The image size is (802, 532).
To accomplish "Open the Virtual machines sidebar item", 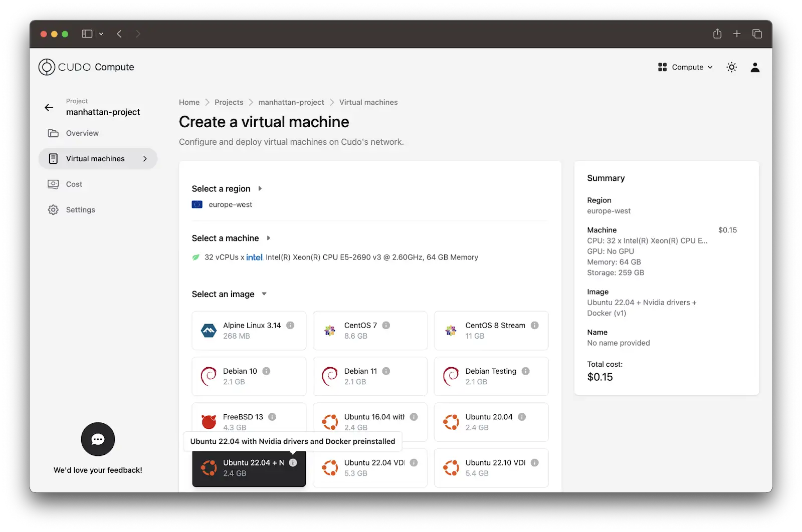I will point(98,159).
